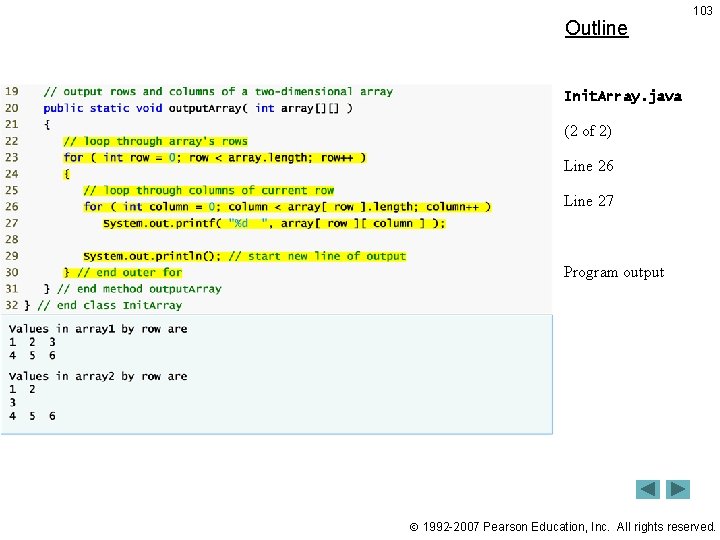The width and height of the screenshot is (720, 540).
Task: Click the outer for statement on line 23
Action: [214, 158]
